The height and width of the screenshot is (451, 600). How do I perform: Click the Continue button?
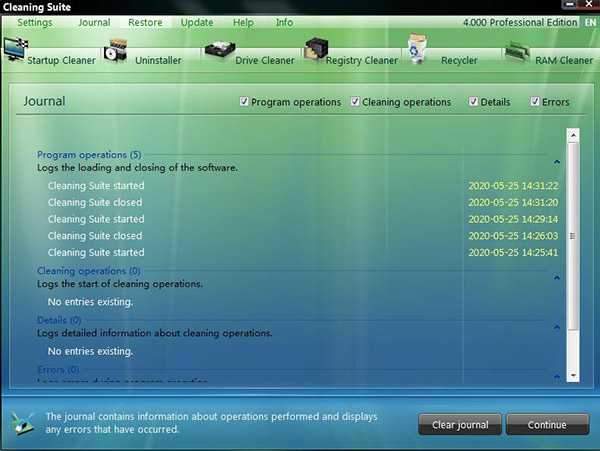pos(547,425)
